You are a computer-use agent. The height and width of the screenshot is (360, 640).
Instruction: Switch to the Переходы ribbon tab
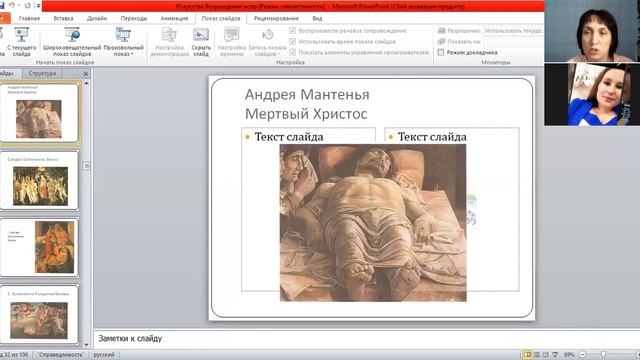pos(134,18)
